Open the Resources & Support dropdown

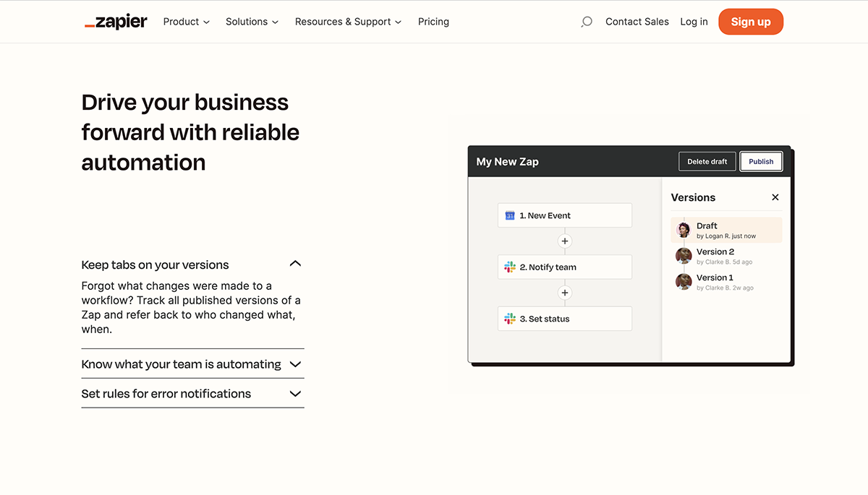347,22
